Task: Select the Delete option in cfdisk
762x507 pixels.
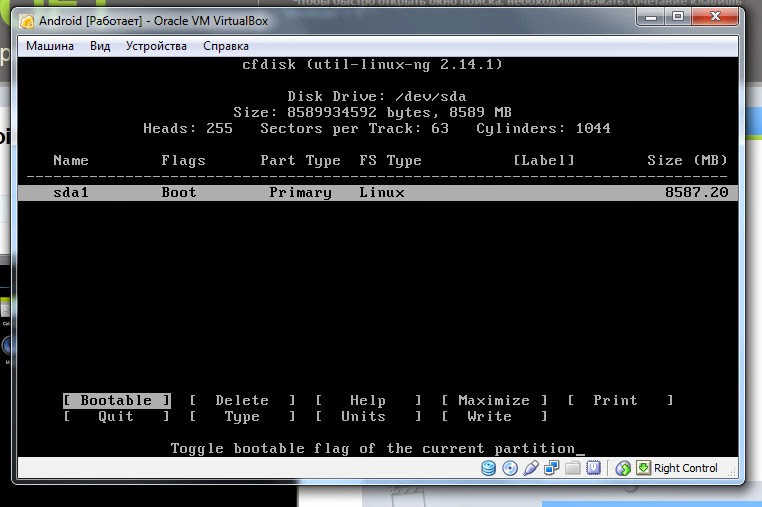Action: tap(242, 401)
